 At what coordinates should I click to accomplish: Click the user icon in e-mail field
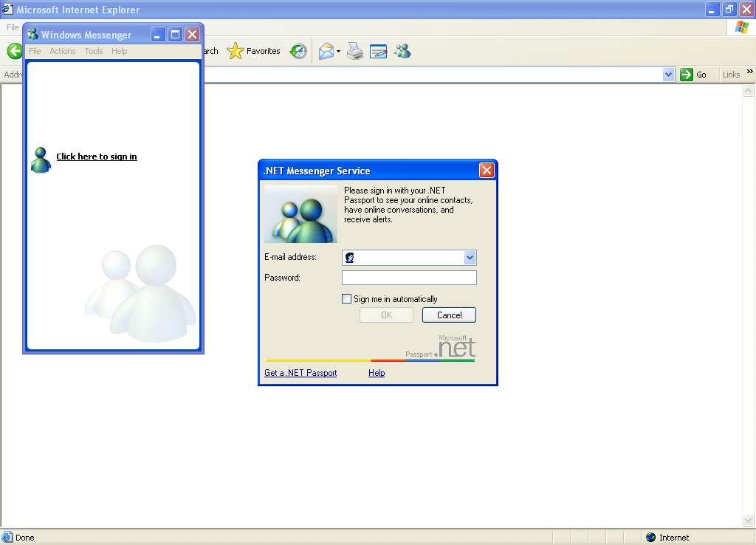[350, 258]
